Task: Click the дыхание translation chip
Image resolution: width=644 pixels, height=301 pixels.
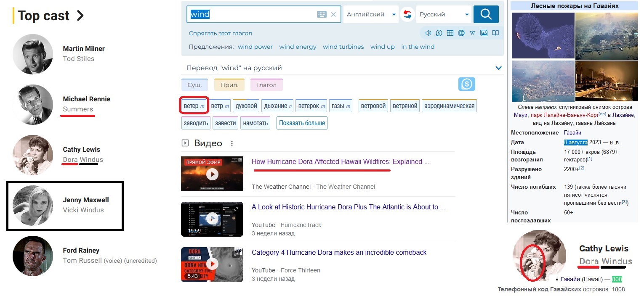Action: pos(278,106)
